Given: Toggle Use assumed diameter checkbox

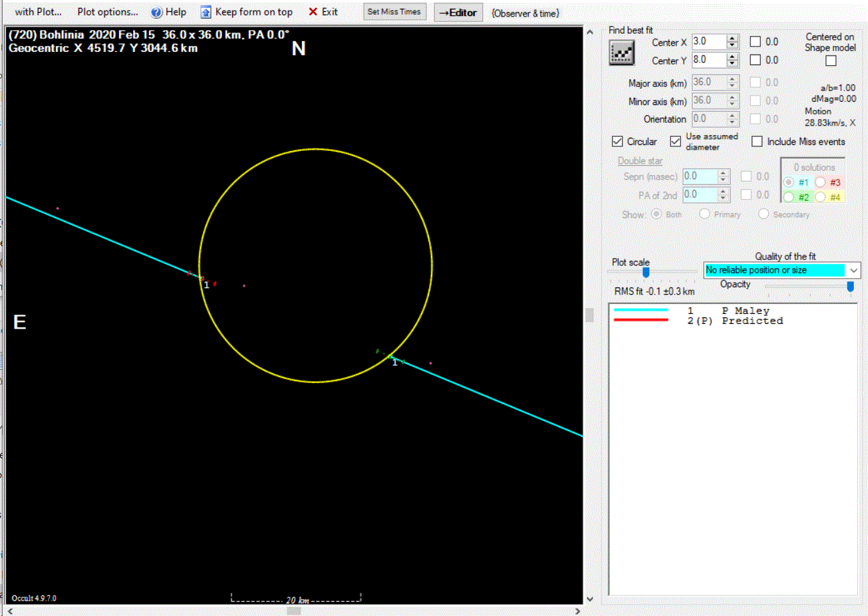Looking at the screenshot, I should click(x=676, y=142).
